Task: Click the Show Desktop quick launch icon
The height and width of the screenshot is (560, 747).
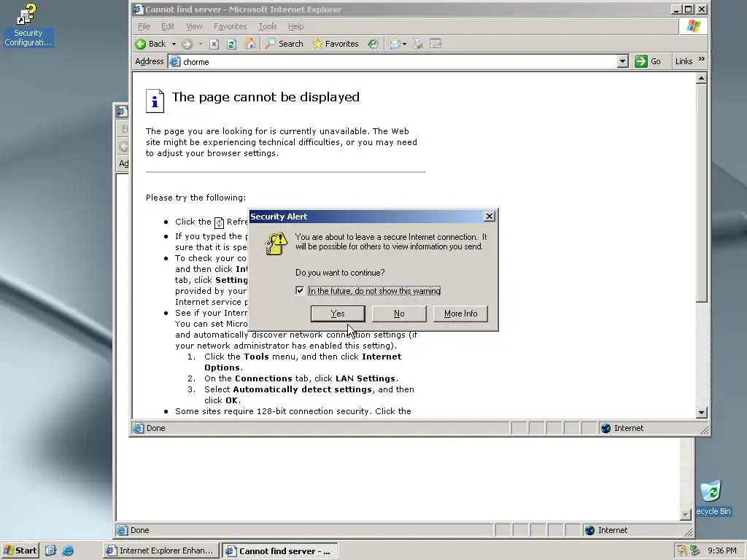Action: coord(51,551)
